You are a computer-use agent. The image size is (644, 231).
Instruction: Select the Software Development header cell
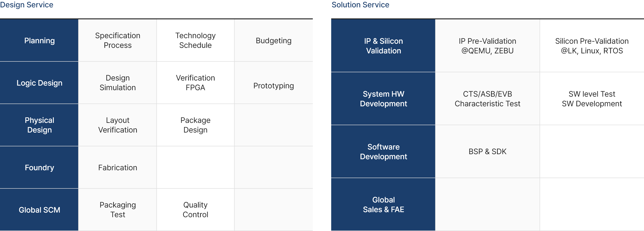383,151
